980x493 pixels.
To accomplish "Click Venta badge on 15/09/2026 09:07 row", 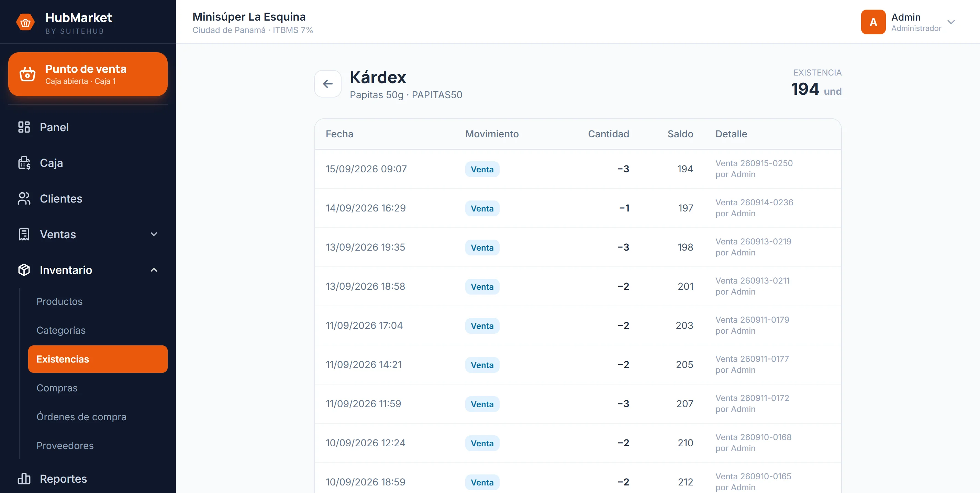I will 482,169.
